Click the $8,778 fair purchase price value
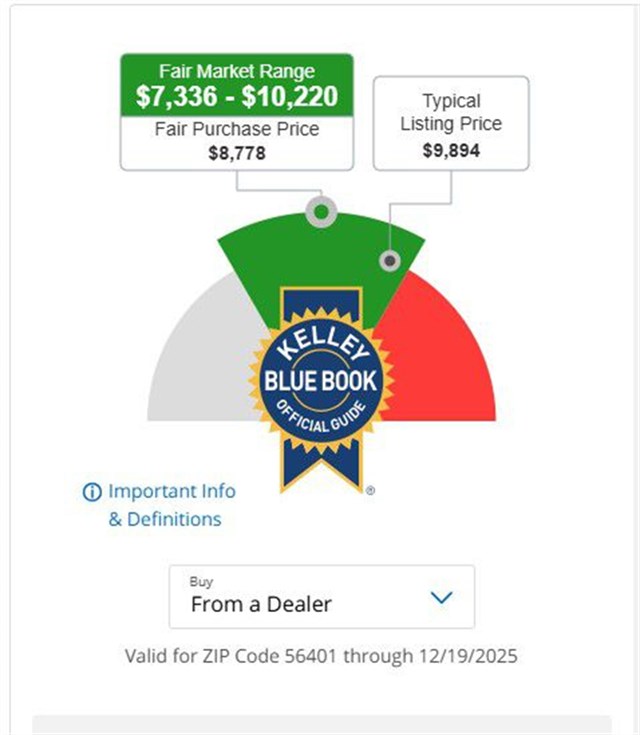640x735 pixels. point(237,153)
